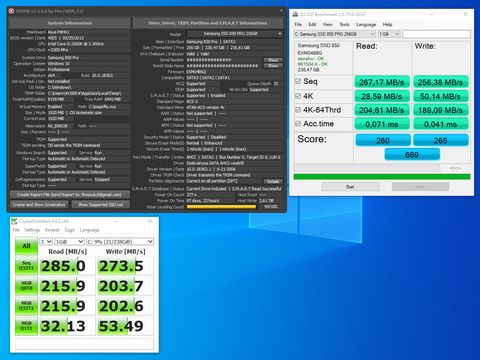Toggle the Seq test checkbox in AS SSD
This screenshot has height=360, width=480.
point(298,81)
